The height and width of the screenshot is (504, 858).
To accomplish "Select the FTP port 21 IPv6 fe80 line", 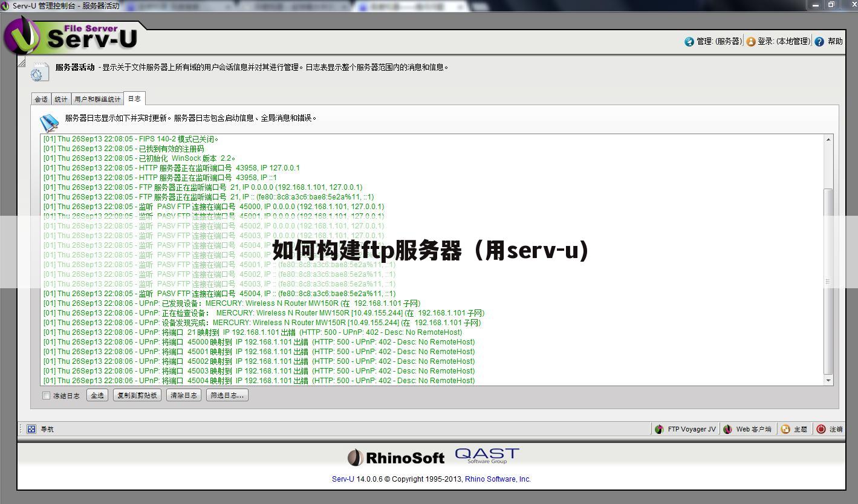I will pos(208,197).
